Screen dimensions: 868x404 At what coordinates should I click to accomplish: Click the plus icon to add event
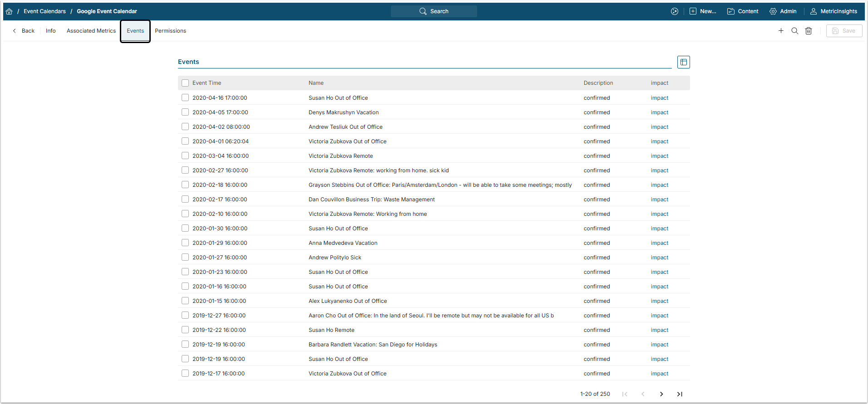point(781,31)
